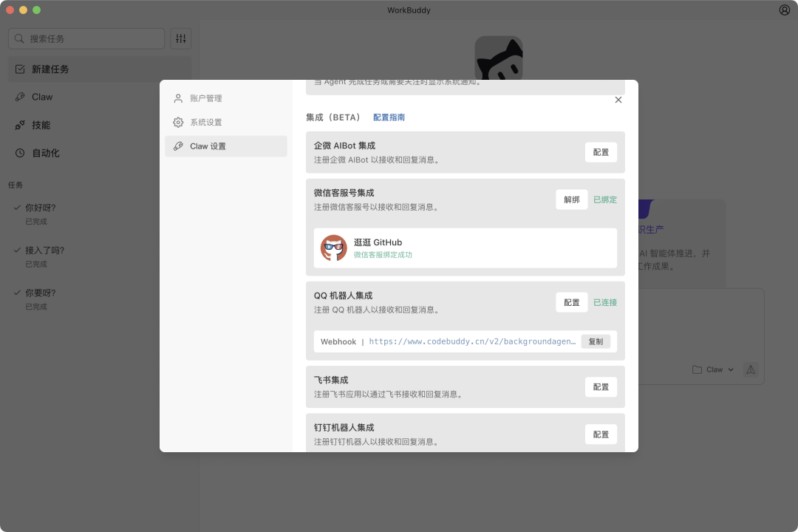The image size is (798, 532).
Task: Configure 飞书集成 via its 配置 button
Action: (x=601, y=386)
